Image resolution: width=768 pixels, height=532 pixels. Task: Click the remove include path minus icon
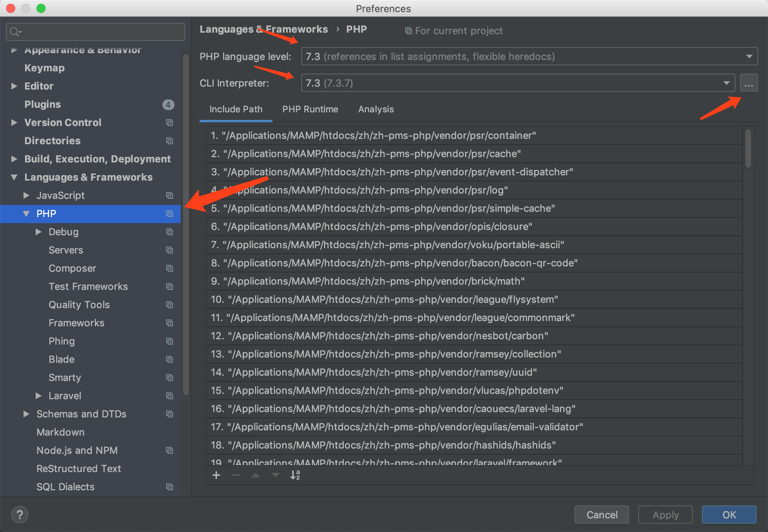[236, 475]
